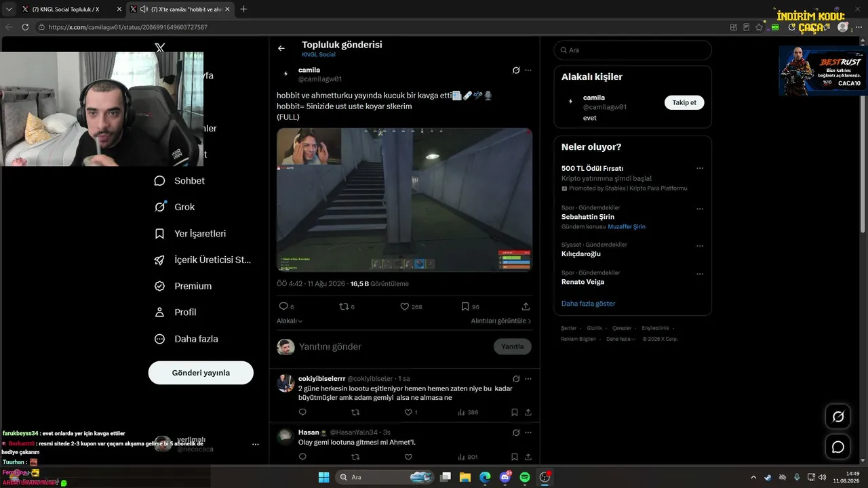Open more options on Hasan's reply
Screen dimensions: 868x488
tap(528, 432)
